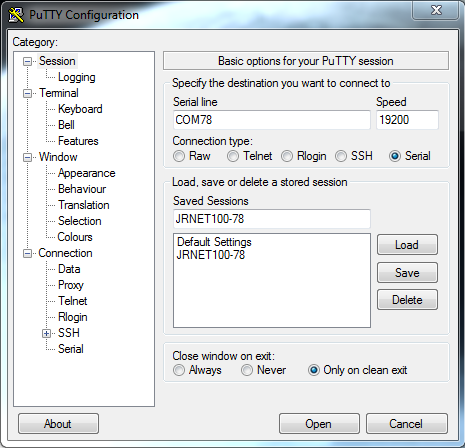Click the Load button
Image resolution: width=465 pixels, height=448 pixels.
pos(407,245)
